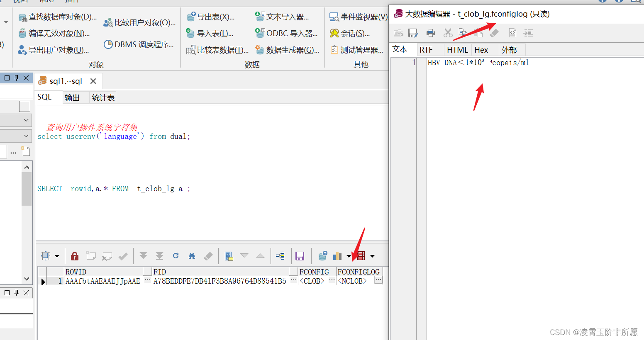
Task: Open find with the binoculars icon
Action: (x=192, y=256)
